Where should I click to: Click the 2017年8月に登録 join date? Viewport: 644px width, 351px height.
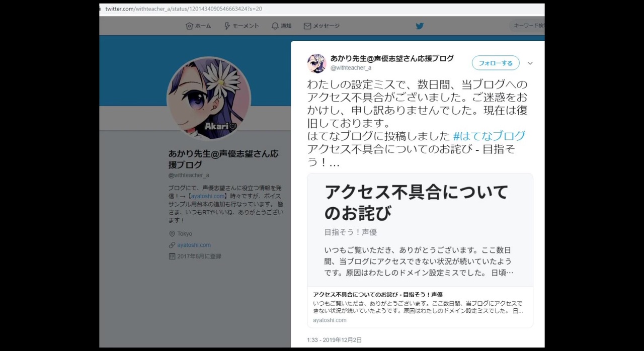click(x=199, y=256)
